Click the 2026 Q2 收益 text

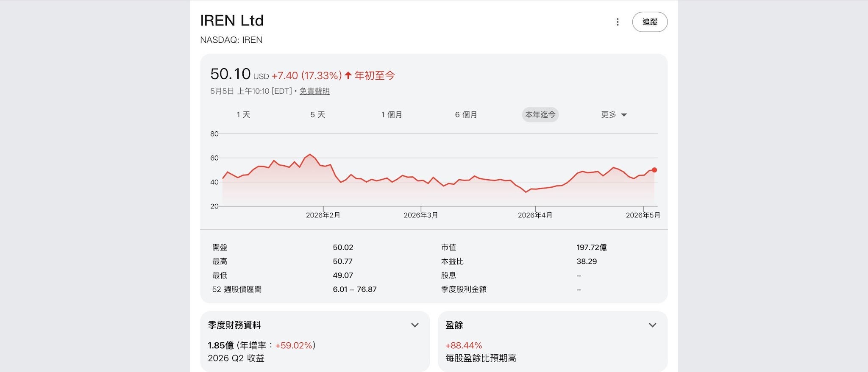[x=236, y=358]
